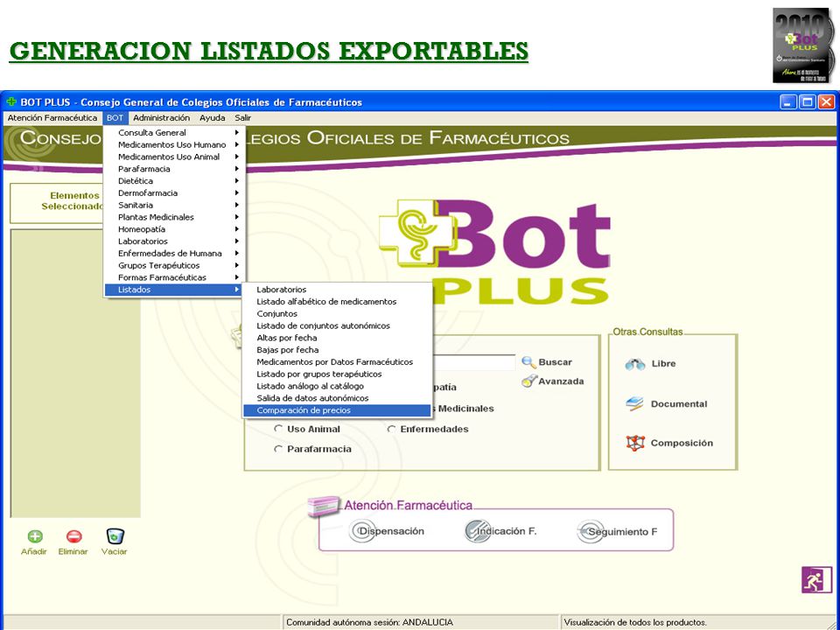The height and width of the screenshot is (630, 840).
Task: Choose Listado análogo al catálogo
Action: pyautogui.click(x=337, y=386)
